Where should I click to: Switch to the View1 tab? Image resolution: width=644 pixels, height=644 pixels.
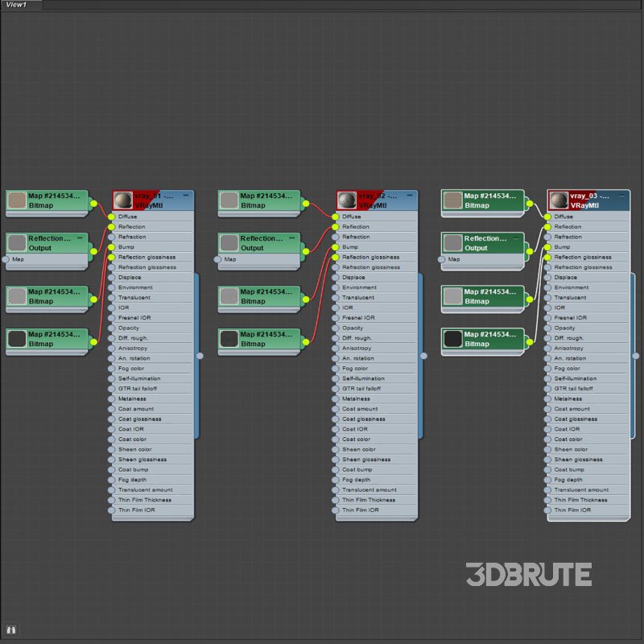(17, 5)
